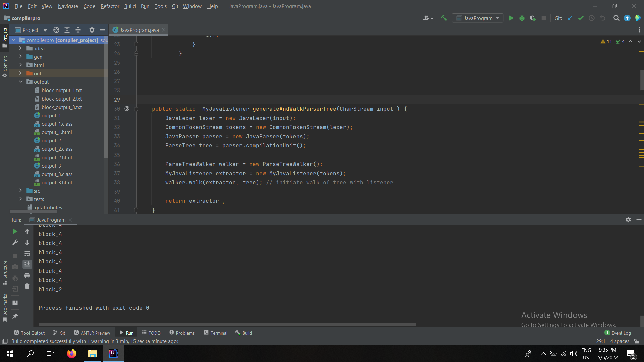Start debugging with the bug icon
The height and width of the screenshot is (362, 644).
522,18
